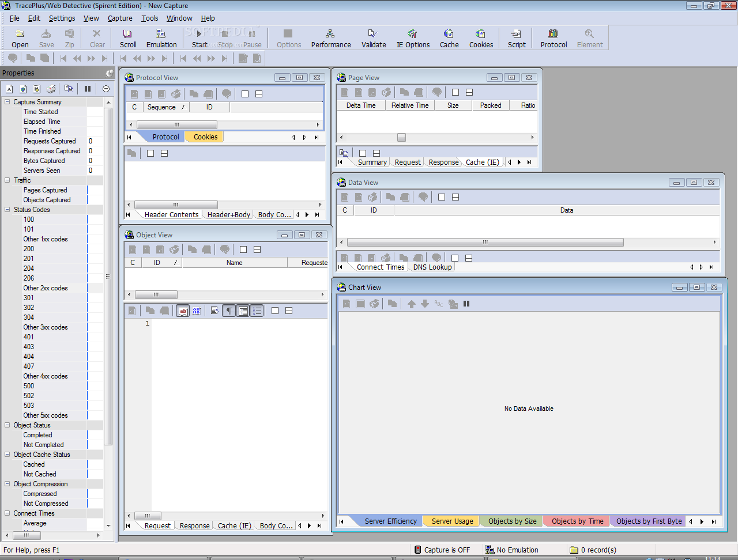This screenshot has height=560, width=738.
Task: Collapse the Object Cache Status group
Action: pyautogui.click(x=7, y=455)
